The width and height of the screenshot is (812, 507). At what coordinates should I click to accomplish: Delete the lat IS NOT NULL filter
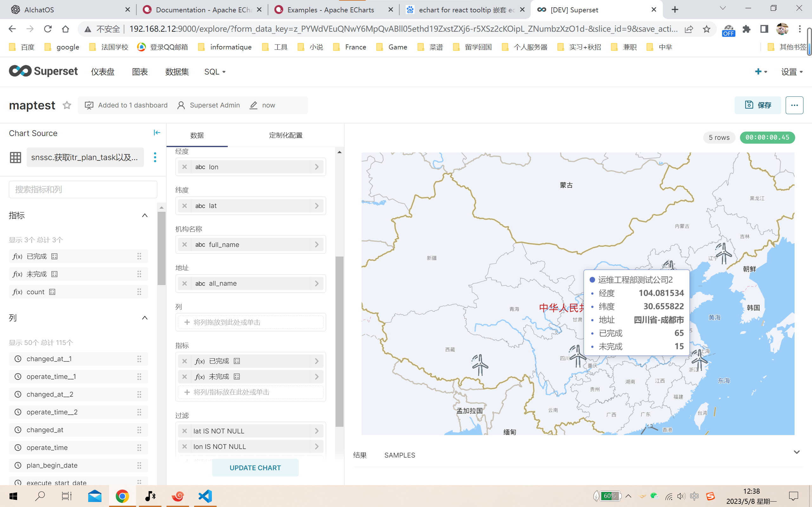point(185,431)
